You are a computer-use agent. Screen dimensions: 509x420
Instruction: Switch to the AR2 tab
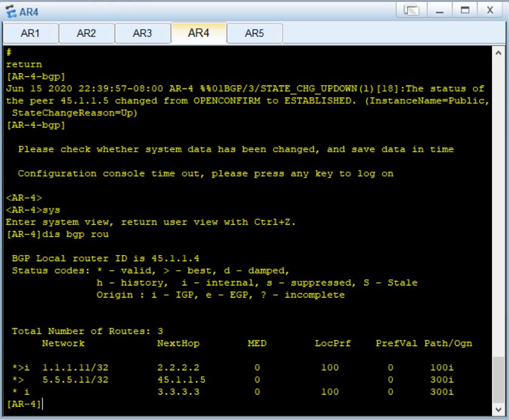pyautogui.click(x=87, y=33)
